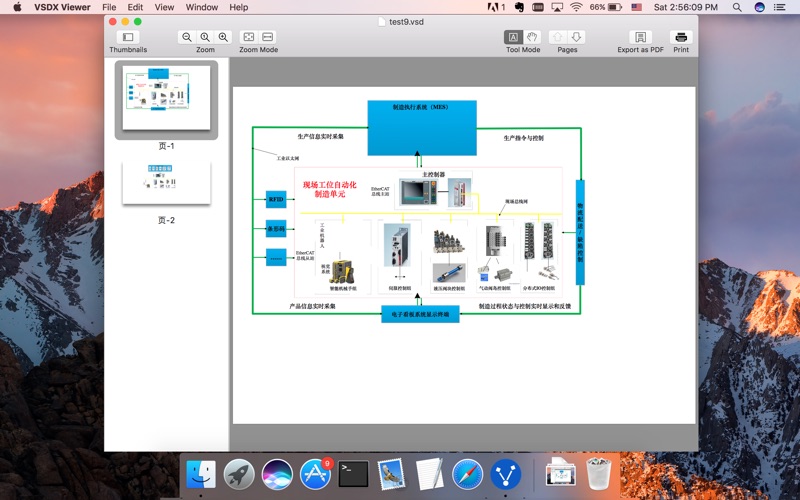Activate the text selection tool mode

pyautogui.click(x=513, y=37)
